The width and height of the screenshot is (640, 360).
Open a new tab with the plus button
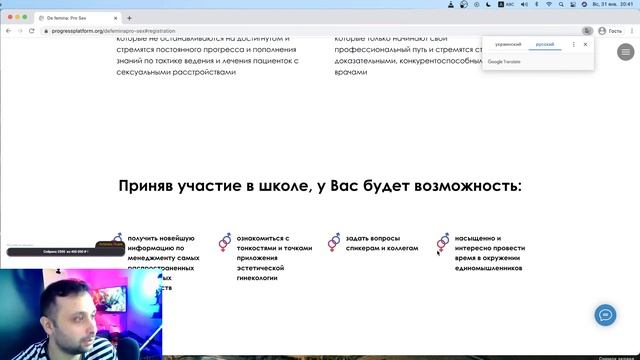click(x=129, y=18)
